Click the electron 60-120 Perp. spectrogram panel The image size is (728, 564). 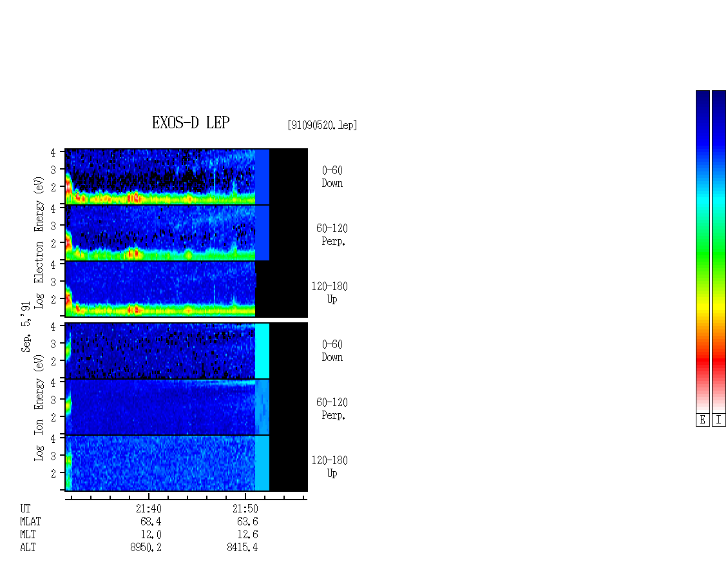click(186, 233)
